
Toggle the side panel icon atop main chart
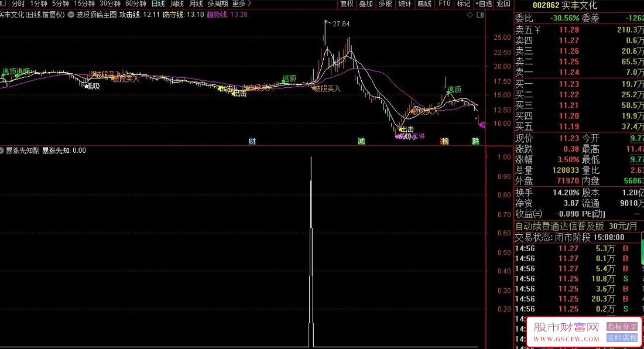point(480,15)
